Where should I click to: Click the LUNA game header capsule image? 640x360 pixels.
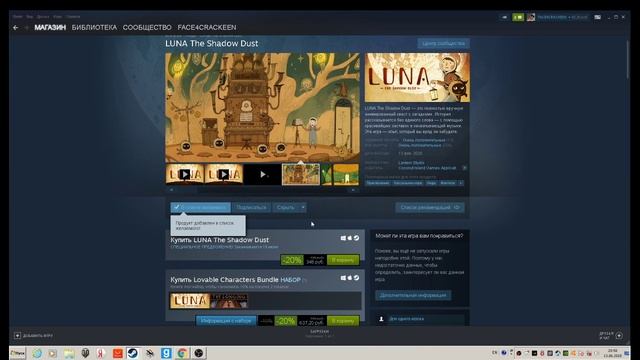point(417,78)
